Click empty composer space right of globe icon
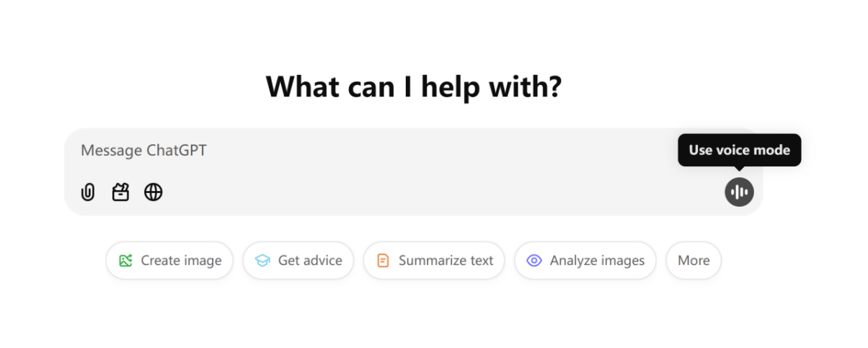 coord(433,192)
